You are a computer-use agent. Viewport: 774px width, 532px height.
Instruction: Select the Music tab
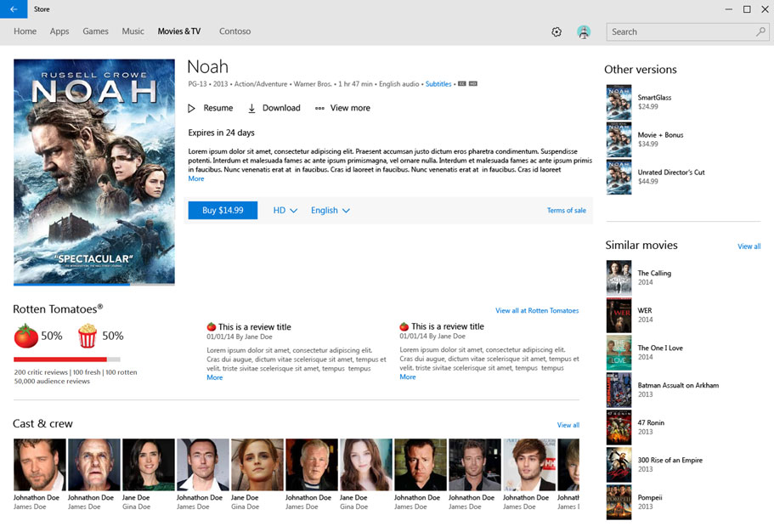click(133, 31)
